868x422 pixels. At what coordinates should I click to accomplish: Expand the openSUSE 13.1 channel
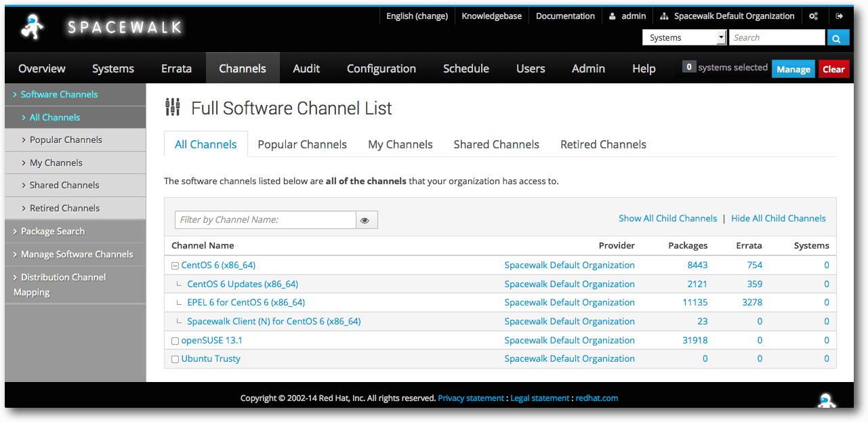pos(175,341)
